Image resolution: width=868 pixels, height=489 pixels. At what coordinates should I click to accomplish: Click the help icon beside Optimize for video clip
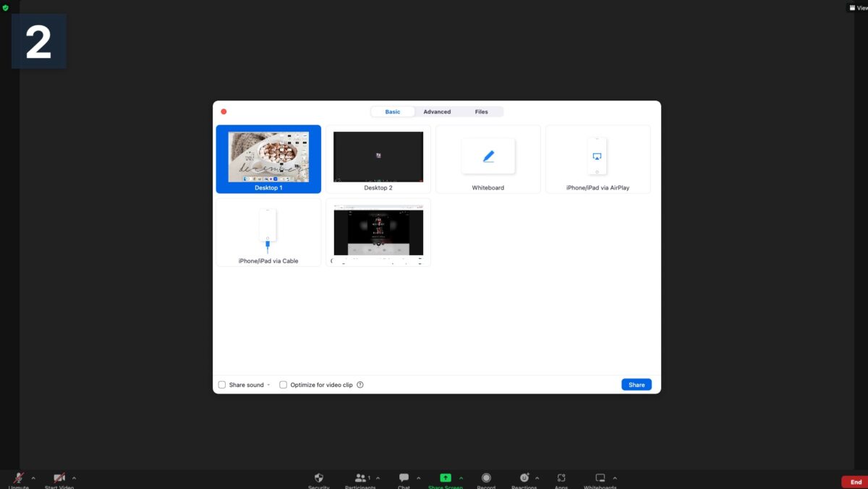pyautogui.click(x=360, y=385)
